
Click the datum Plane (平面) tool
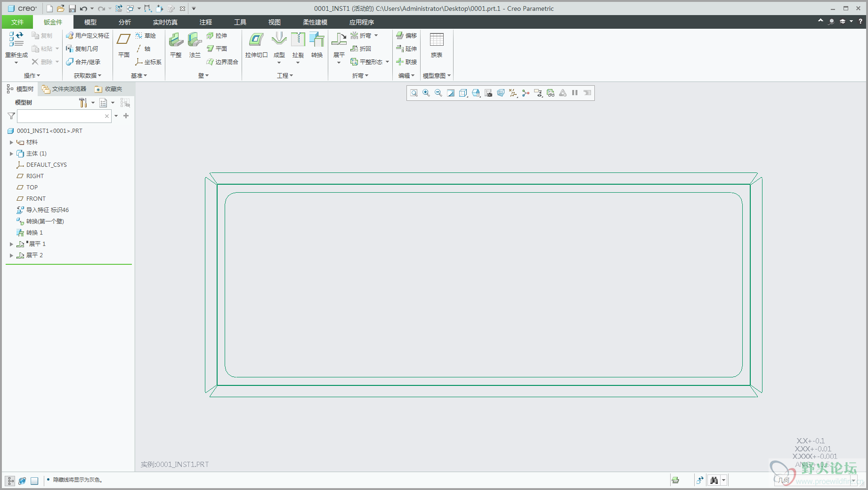124,45
